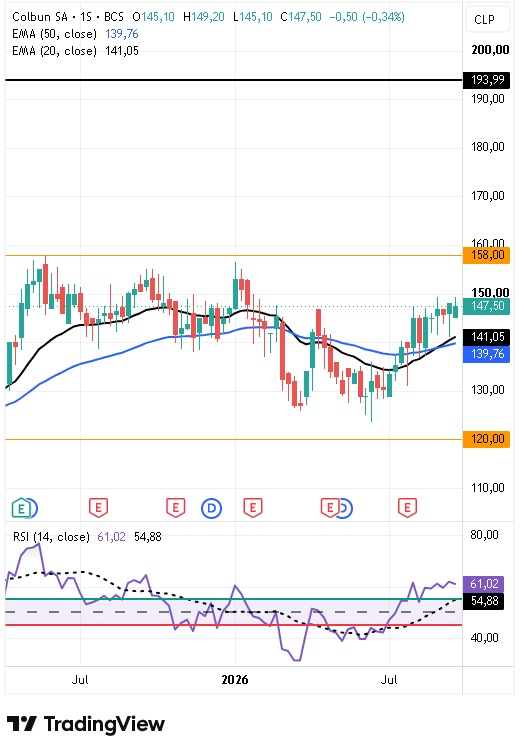Click the 120,00 orange price label
The width and height of the screenshot is (524, 739).
pos(487,439)
